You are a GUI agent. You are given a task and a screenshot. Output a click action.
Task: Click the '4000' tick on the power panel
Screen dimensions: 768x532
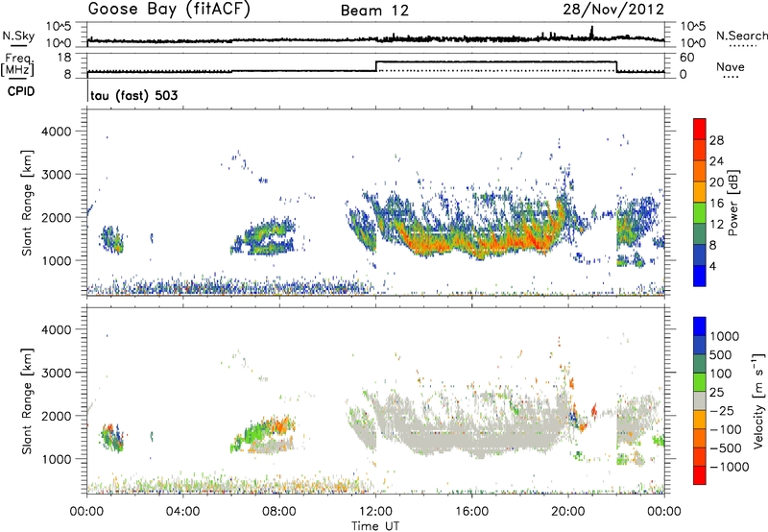pos(58,132)
